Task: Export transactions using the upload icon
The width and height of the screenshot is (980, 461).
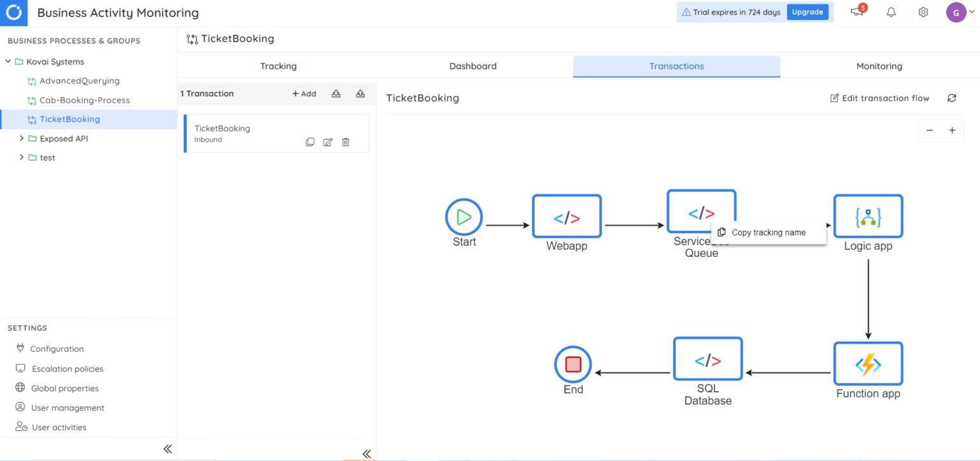Action: (360, 94)
